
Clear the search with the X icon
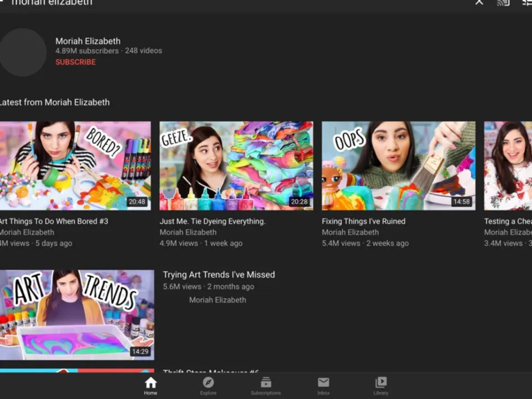click(x=479, y=3)
